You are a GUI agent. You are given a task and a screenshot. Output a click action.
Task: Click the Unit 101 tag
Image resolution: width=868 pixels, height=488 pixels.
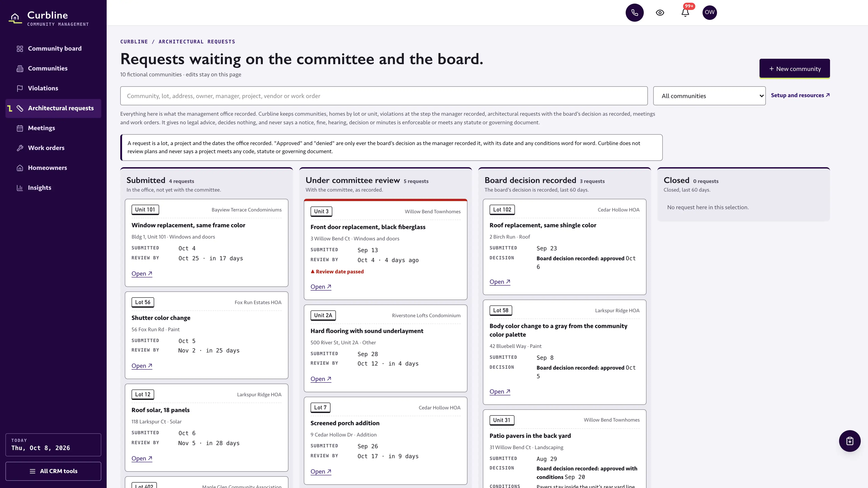click(x=145, y=209)
